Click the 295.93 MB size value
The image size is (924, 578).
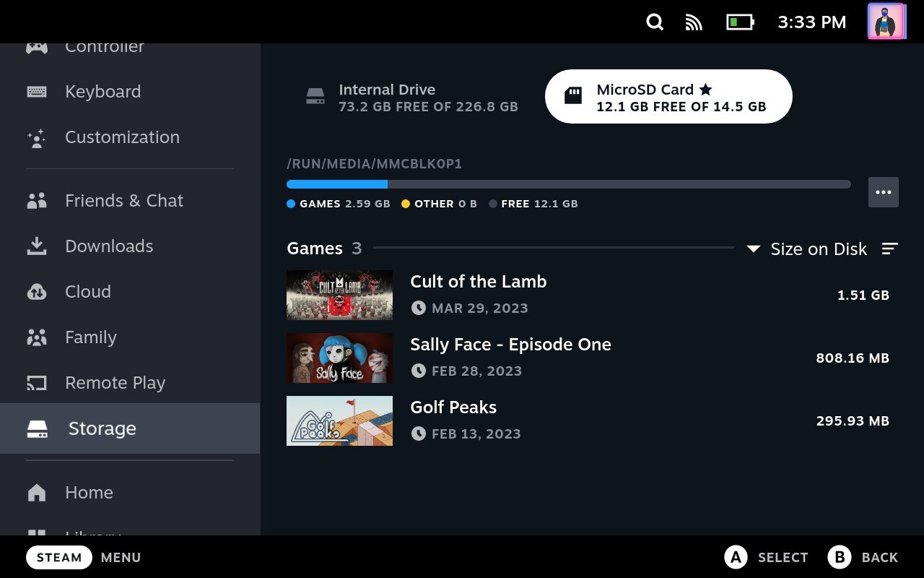point(853,420)
